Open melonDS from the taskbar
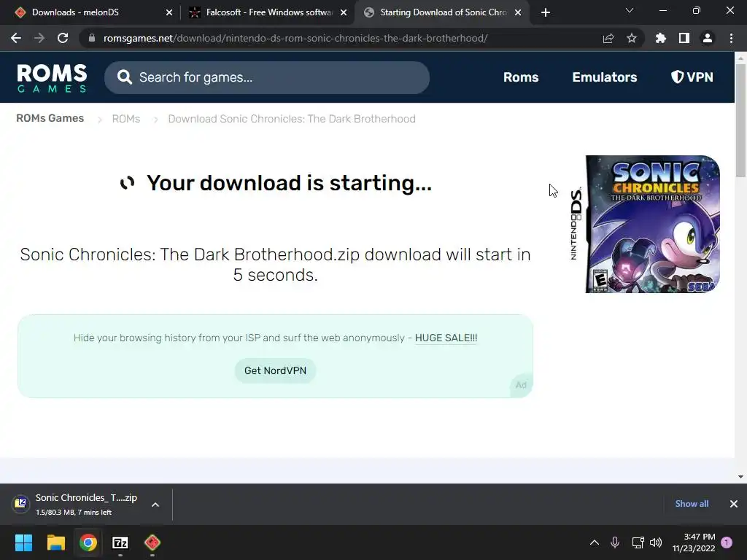 tap(152, 542)
